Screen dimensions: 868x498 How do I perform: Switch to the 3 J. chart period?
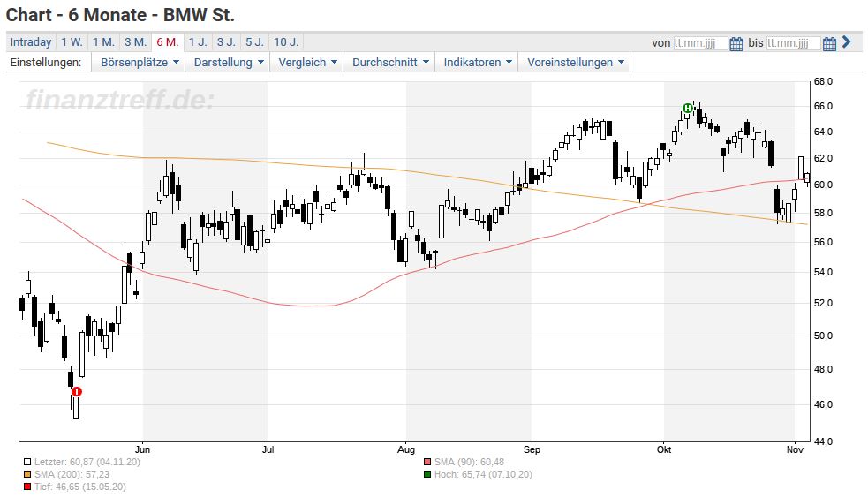click(226, 42)
